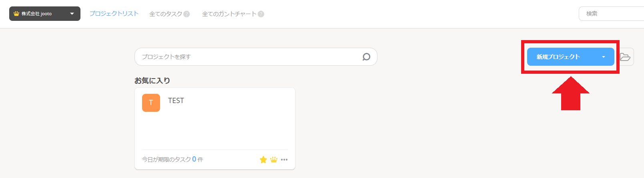Switch to the プロジェクトリスト tab

click(114, 14)
